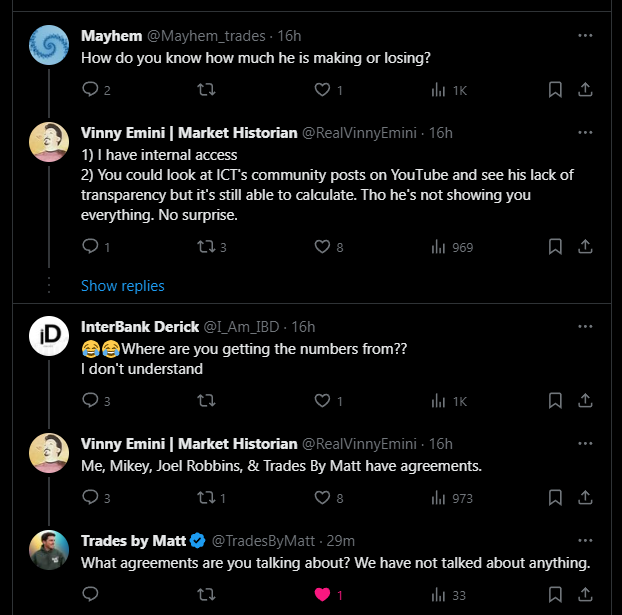Open more options on InterBank Derick's tweet
Viewport: 622px width, 615px height.
click(585, 327)
